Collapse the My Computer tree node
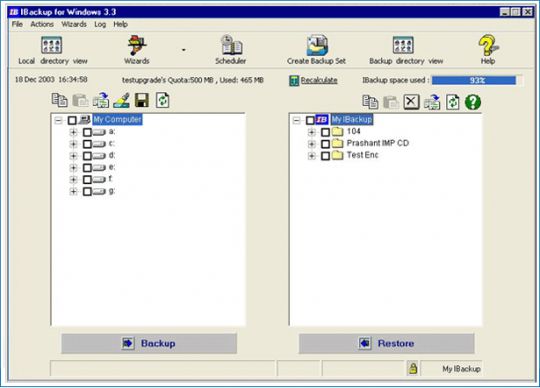The image size is (540, 388). 58,120
